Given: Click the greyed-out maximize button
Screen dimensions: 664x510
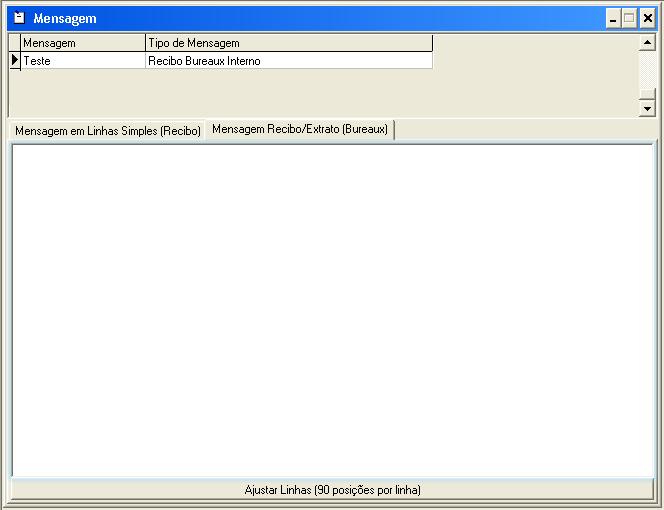Looking at the screenshot, I should [x=630, y=18].
